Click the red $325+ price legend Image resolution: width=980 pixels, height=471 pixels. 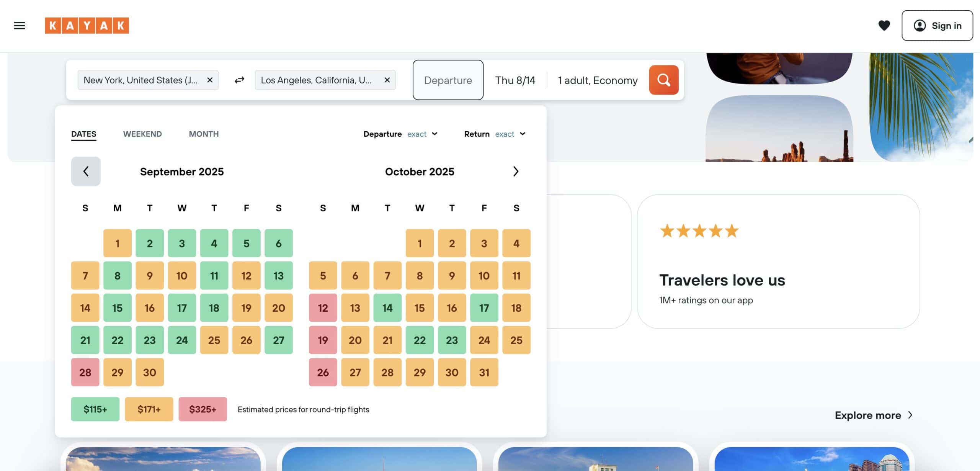pos(203,409)
